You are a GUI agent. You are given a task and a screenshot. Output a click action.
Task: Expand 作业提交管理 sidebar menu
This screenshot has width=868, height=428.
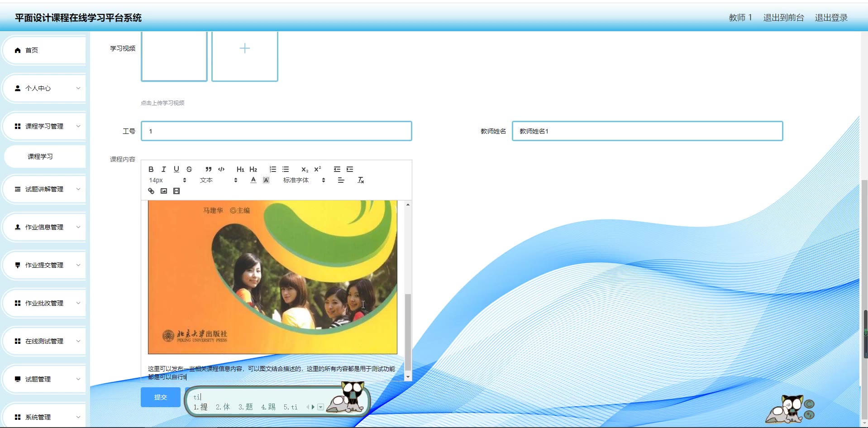click(44, 265)
